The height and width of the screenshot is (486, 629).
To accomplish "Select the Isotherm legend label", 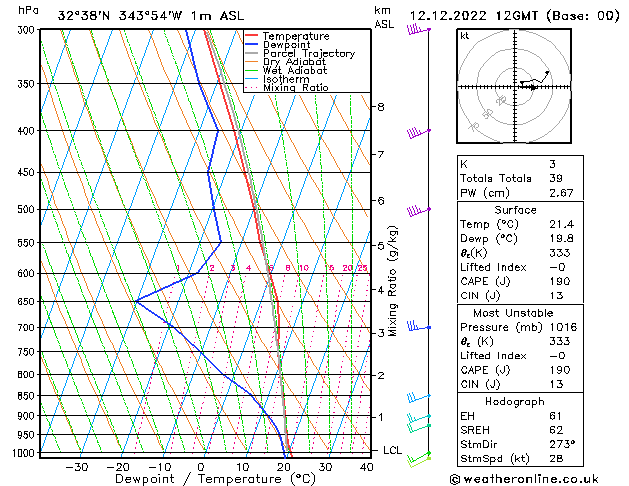I will [286, 79].
